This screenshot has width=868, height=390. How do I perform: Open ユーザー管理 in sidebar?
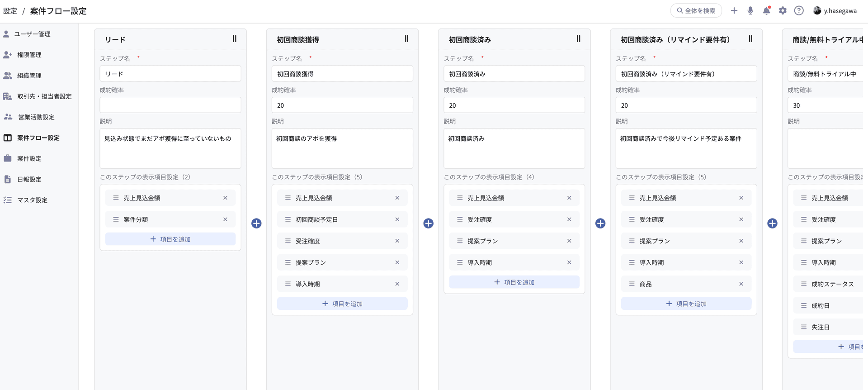32,34
